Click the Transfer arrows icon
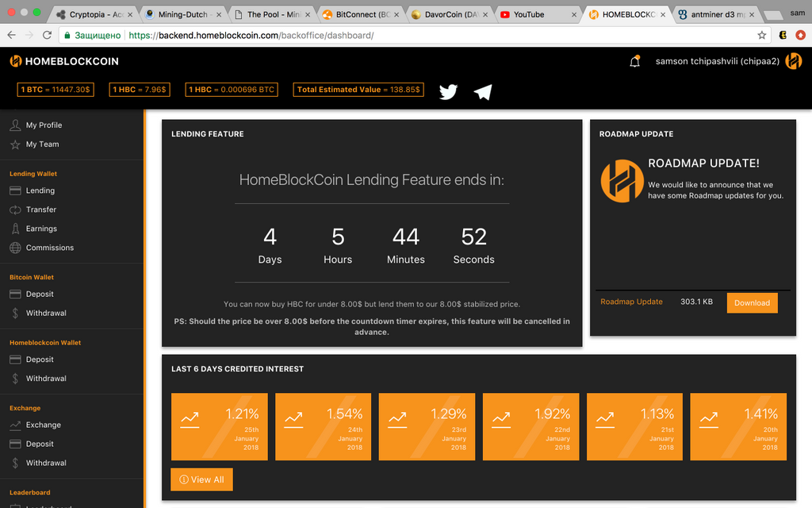This screenshot has height=508, width=812. click(x=16, y=210)
